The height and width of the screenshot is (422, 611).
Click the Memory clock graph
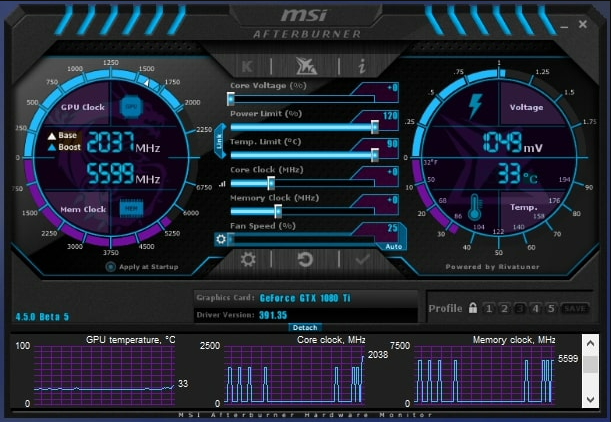(484, 374)
